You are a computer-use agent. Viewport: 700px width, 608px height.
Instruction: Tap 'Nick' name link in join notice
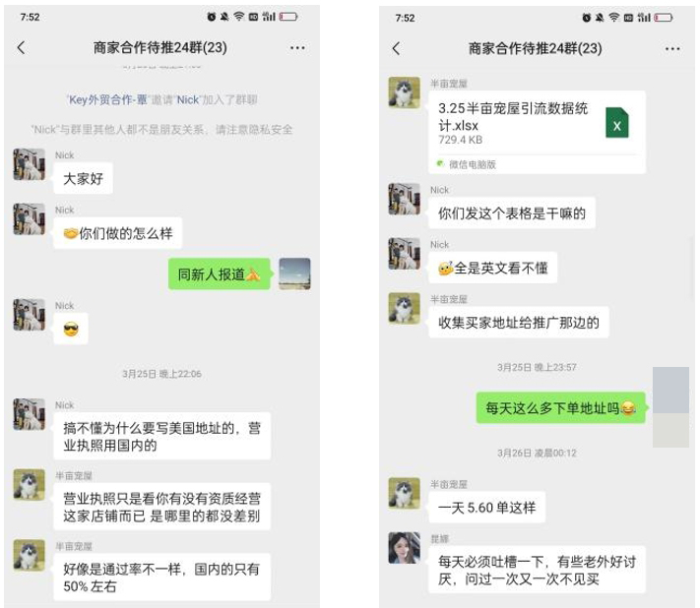tap(187, 100)
